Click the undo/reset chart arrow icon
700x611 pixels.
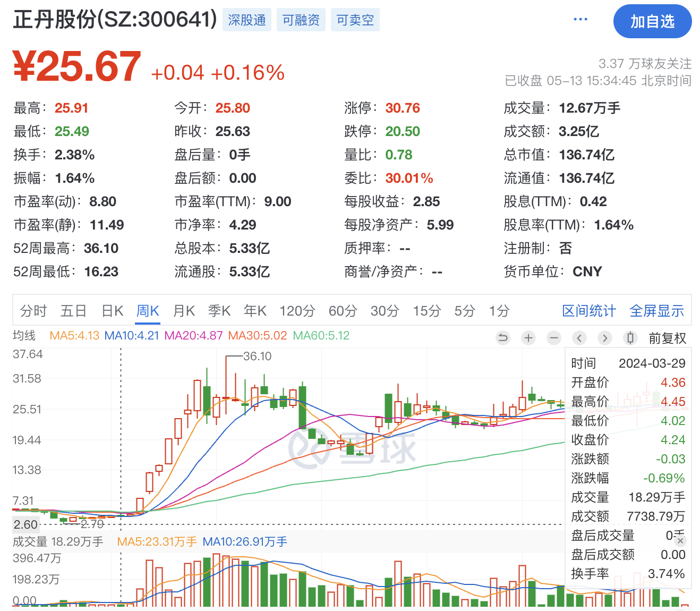pyautogui.click(x=502, y=338)
